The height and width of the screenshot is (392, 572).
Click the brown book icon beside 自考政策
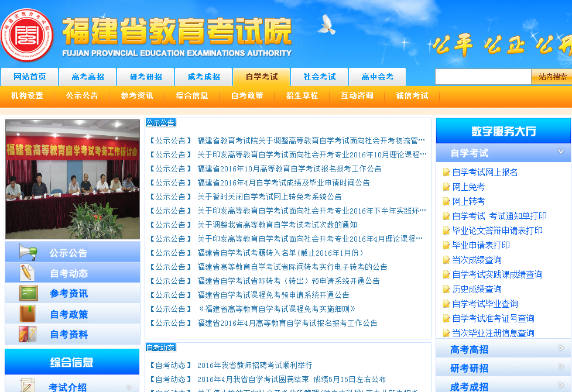point(28,314)
